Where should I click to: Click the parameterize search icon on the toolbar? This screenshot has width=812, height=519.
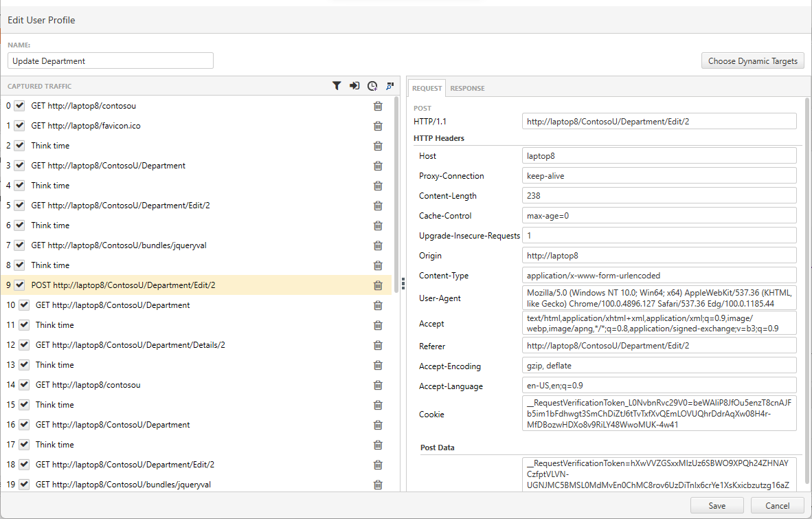coord(390,86)
